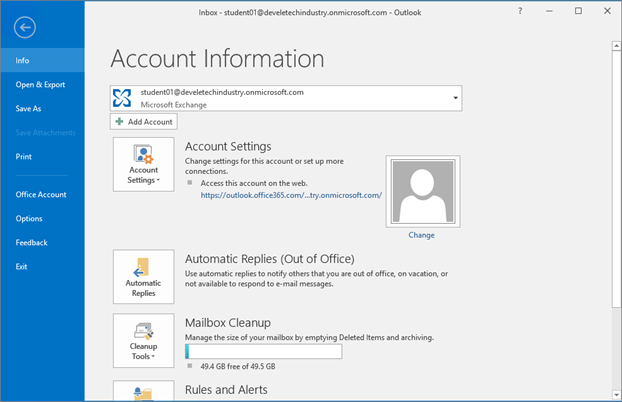Open the Cleanup Tools menu
The image size is (622, 402).
(143, 341)
